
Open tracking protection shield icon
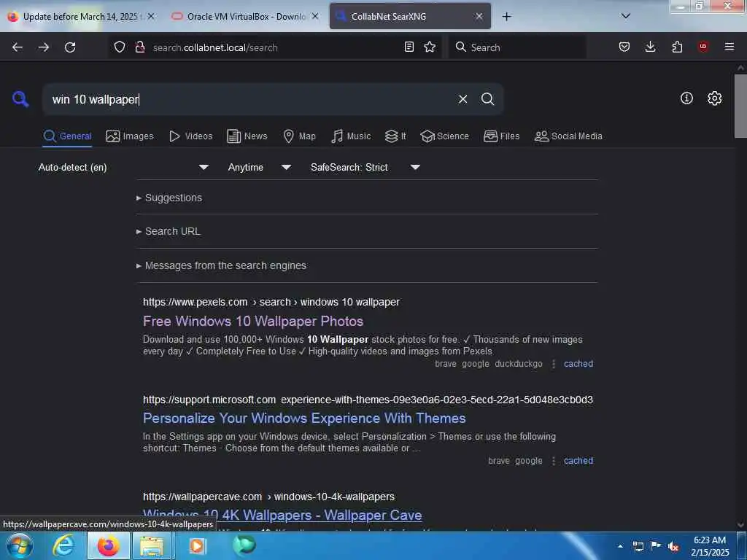pos(120,47)
